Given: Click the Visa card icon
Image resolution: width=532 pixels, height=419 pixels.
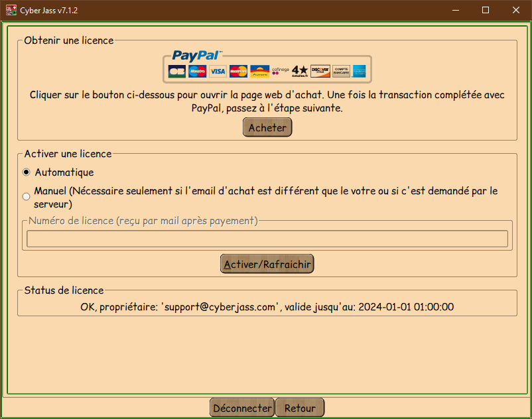Looking at the screenshot, I should pos(218,71).
